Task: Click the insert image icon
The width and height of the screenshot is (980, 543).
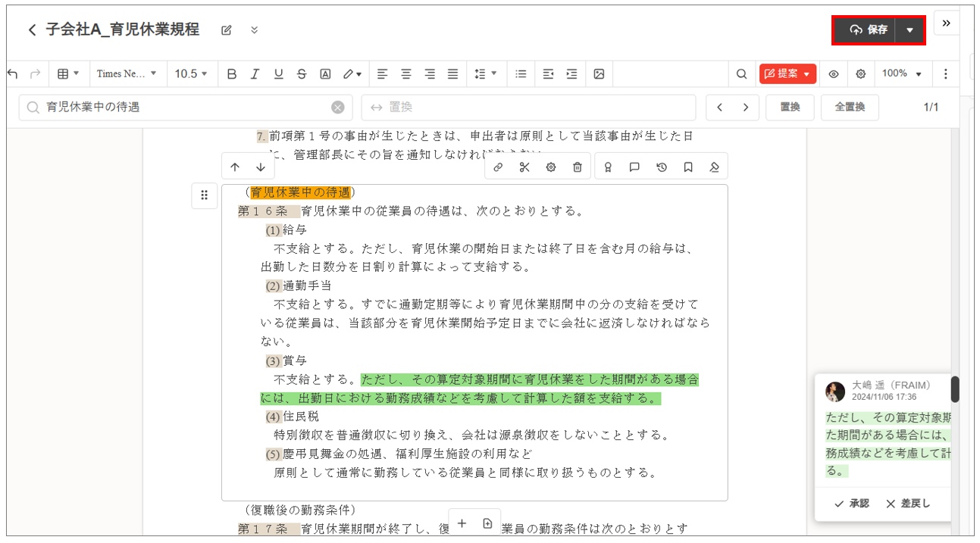Action: coord(599,73)
